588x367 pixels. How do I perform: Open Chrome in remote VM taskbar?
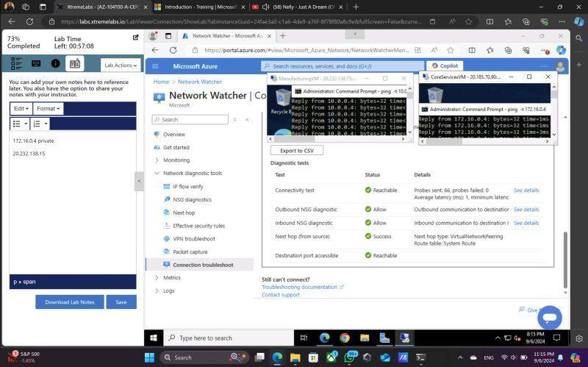(345, 338)
